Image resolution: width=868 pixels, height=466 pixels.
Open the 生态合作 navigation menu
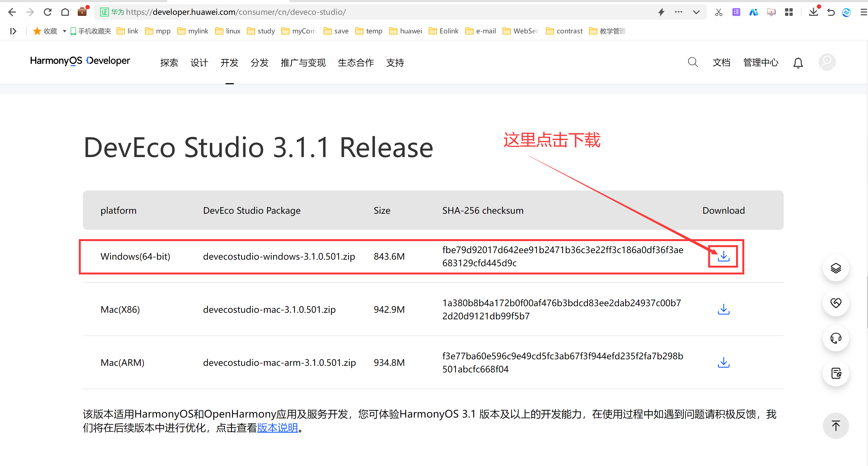(356, 63)
